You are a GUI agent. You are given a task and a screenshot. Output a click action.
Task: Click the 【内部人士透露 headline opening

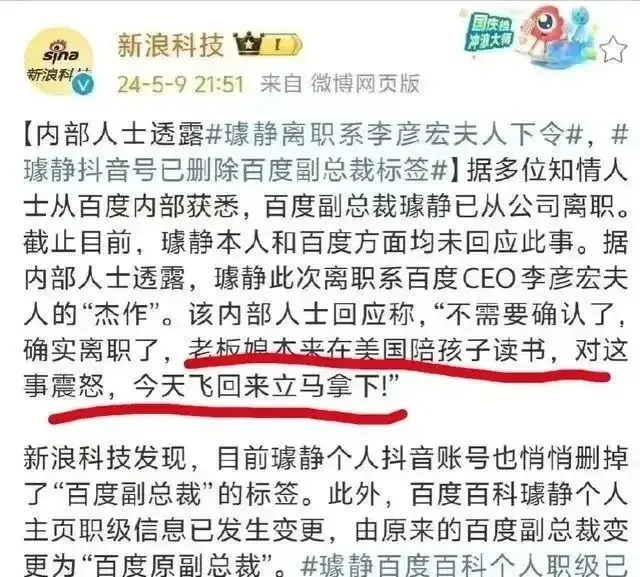pyautogui.click(x=113, y=135)
